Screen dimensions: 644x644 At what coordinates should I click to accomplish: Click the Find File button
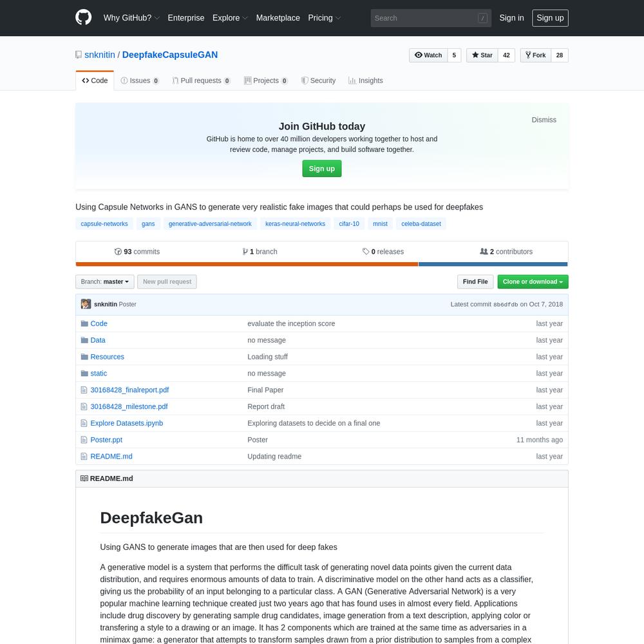point(475,282)
